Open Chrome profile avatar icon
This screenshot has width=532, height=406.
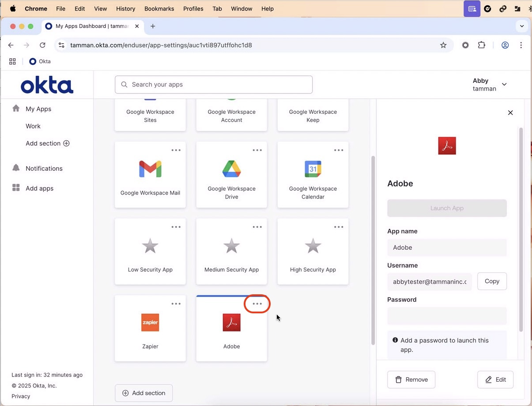[x=505, y=45]
